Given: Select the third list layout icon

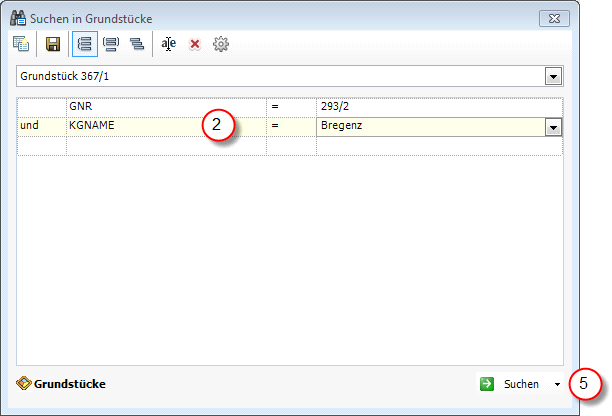Looking at the screenshot, I should [x=136, y=44].
